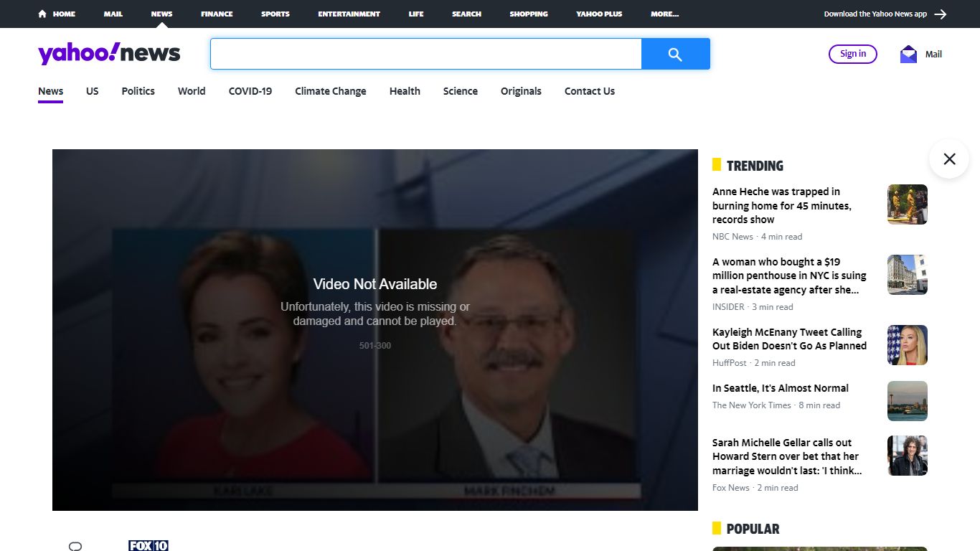
Task: Click the 'TRENDING' section heading
Action: [x=755, y=166]
